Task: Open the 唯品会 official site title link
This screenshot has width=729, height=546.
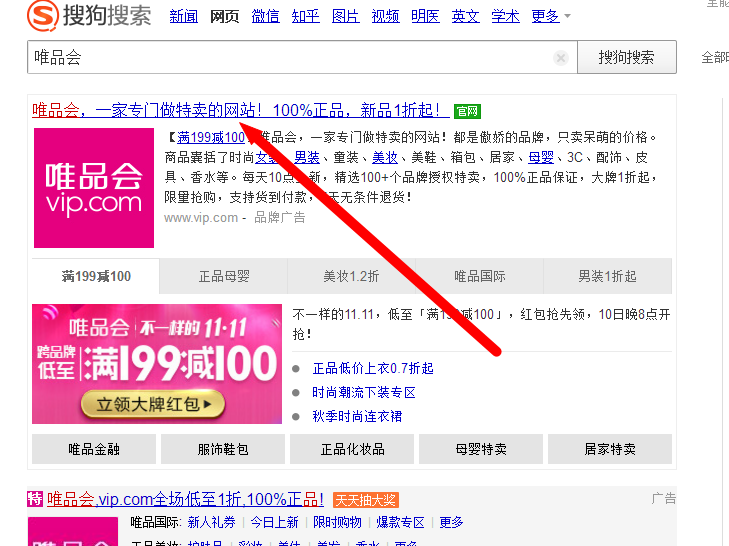Action: coord(240,111)
